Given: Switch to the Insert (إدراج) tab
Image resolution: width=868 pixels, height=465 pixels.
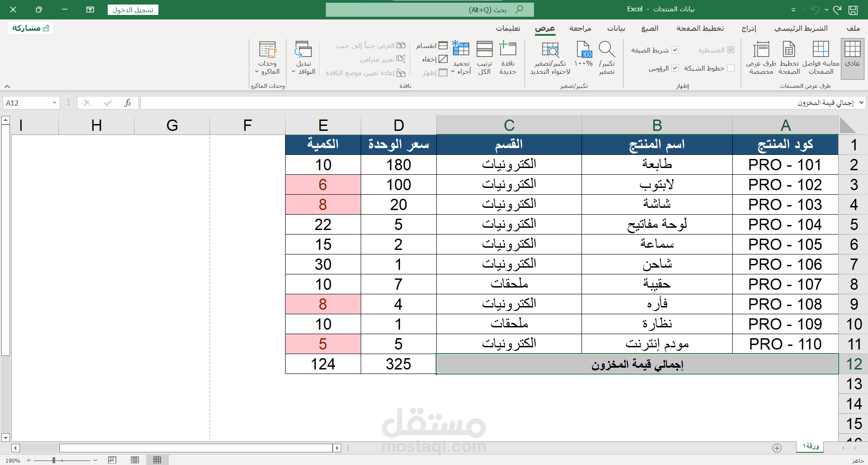Looking at the screenshot, I should 749,28.
